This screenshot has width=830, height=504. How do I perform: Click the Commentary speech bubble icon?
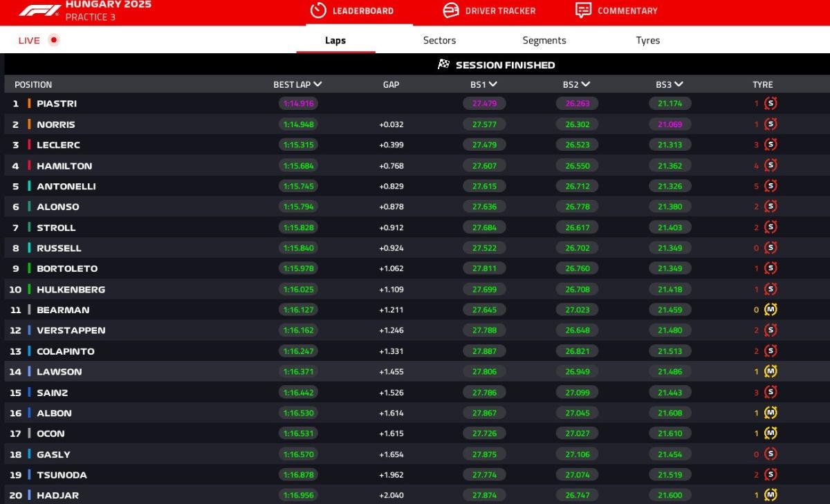click(x=583, y=10)
